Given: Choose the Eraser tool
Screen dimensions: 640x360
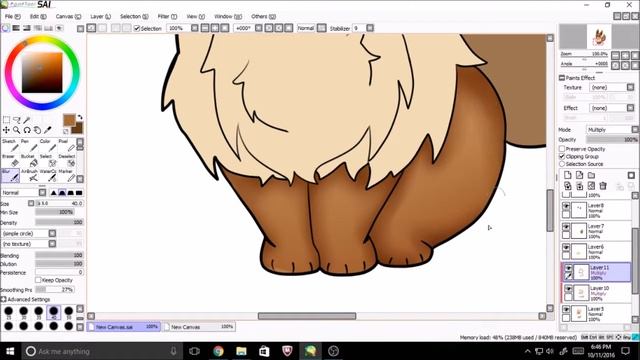Looking at the screenshot, I should click(x=10, y=160).
